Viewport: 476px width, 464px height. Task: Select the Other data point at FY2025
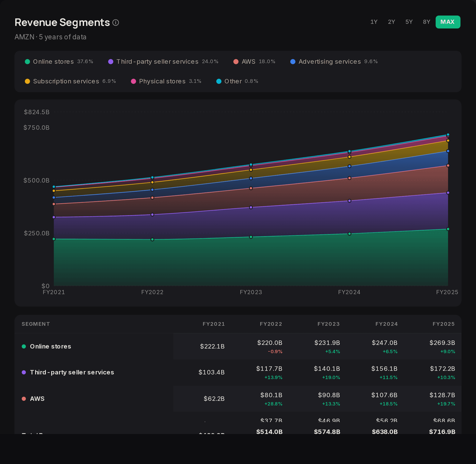click(x=448, y=135)
